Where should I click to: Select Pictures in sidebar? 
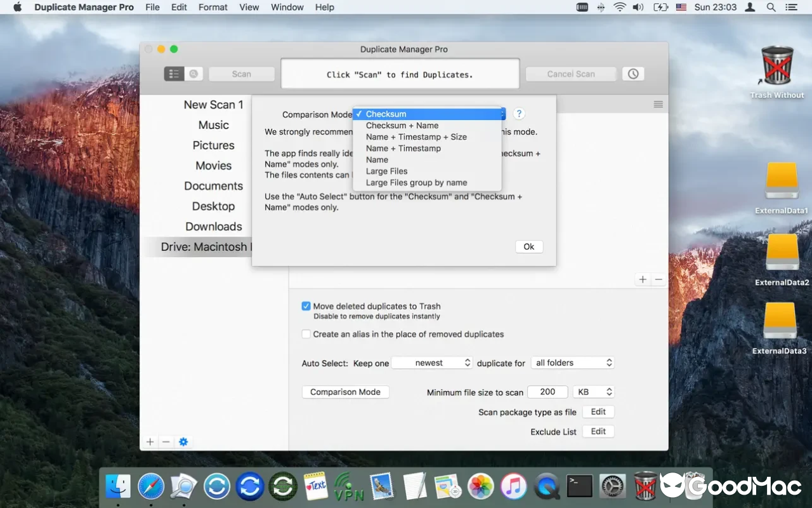click(214, 145)
